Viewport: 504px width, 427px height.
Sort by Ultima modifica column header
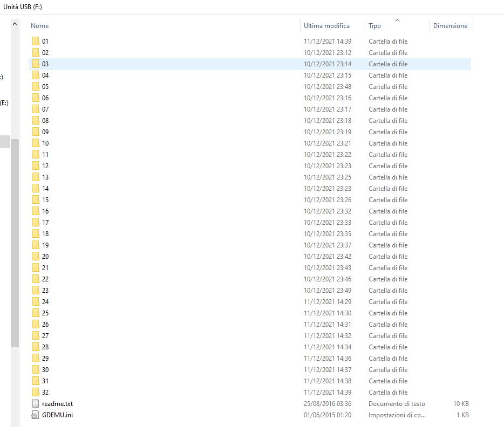[x=326, y=26]
